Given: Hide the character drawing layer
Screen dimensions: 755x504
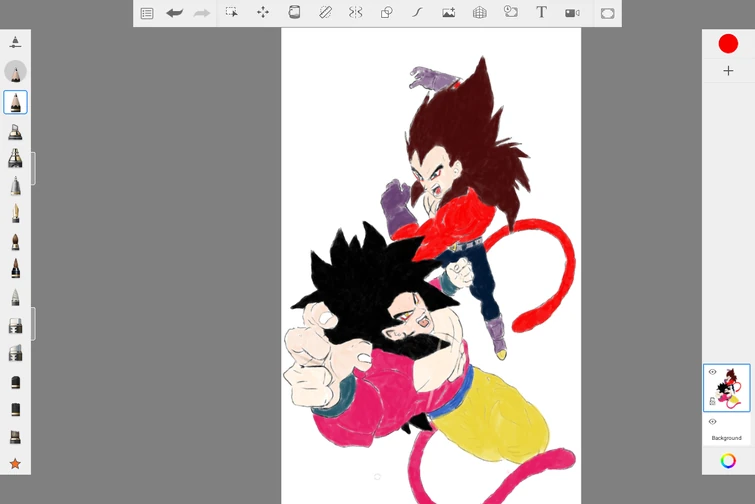Looking at the screenshot, I should tap(712, 372).
